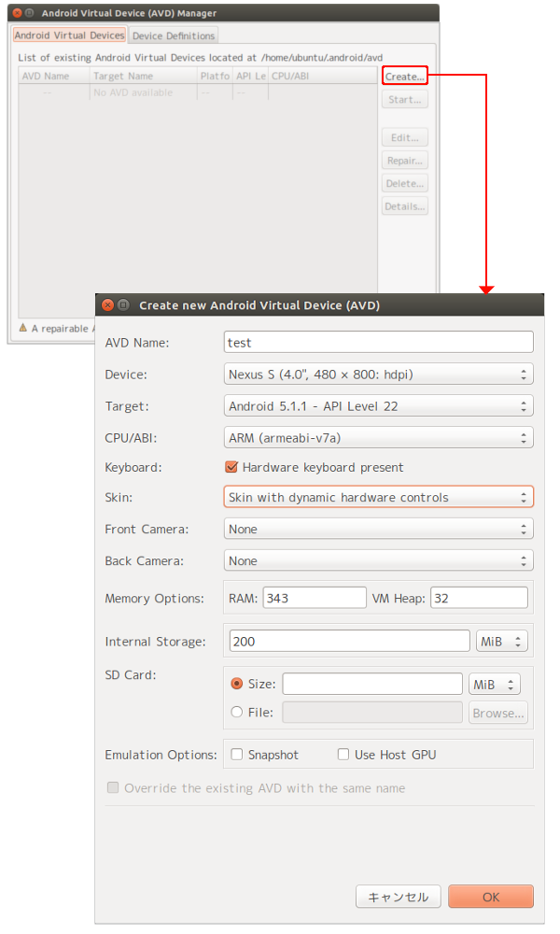The width and height of the screenshot is (560, 934).
Task: Click the SD Card Size input field
Action: point(372,684)
